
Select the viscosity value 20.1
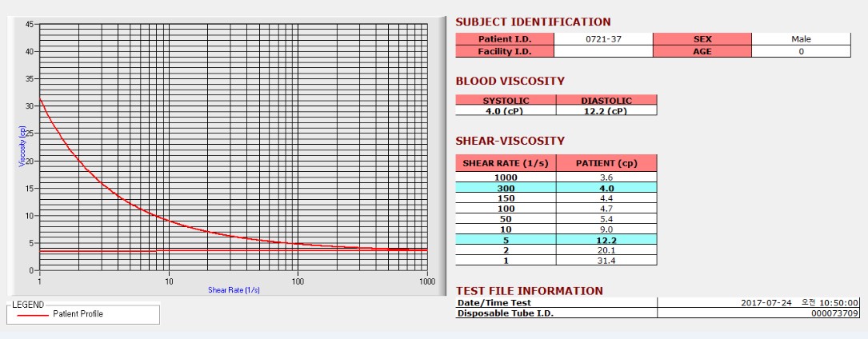point(606,250)
